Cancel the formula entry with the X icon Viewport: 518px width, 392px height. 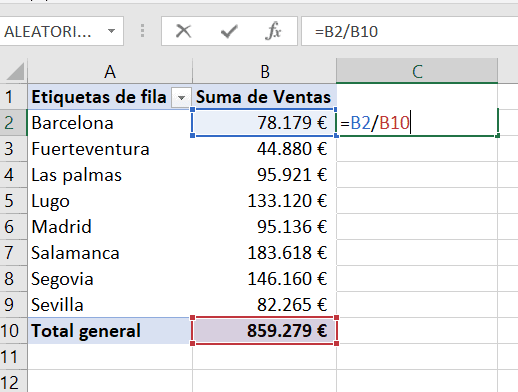[x=183, y=32]
